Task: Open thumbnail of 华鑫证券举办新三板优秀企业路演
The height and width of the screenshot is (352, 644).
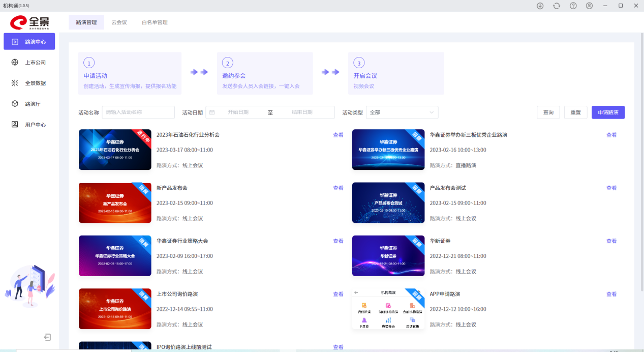Action: [x=388, y=150]
